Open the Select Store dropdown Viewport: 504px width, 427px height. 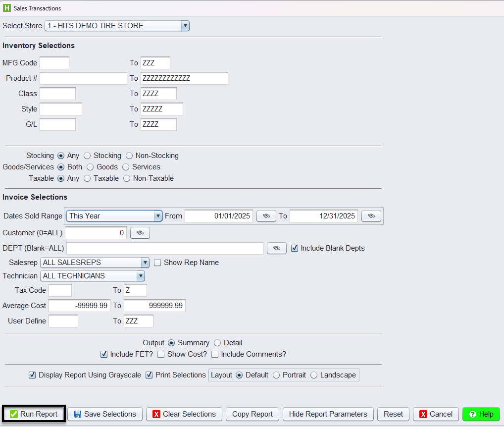pos(185,26)
